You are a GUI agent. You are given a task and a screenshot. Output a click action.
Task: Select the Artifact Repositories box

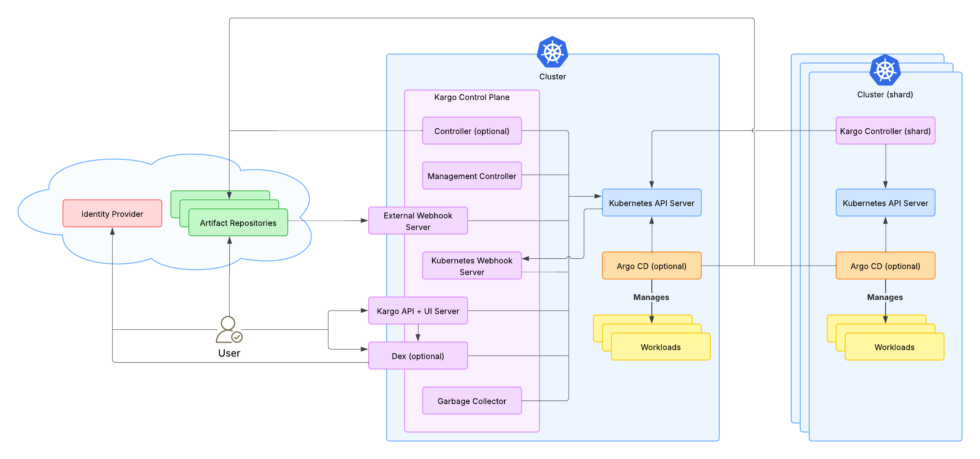click(238, 223)
